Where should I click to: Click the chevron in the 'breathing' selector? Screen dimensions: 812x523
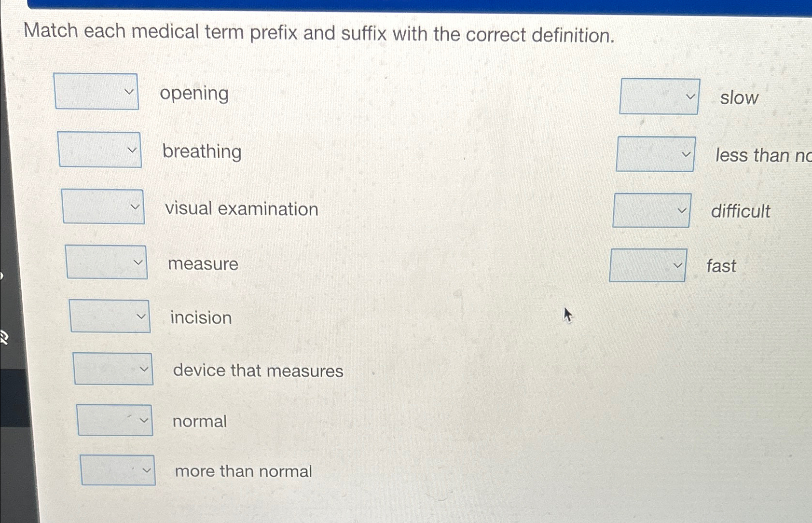pyautogui.click(x=132, y=150)
